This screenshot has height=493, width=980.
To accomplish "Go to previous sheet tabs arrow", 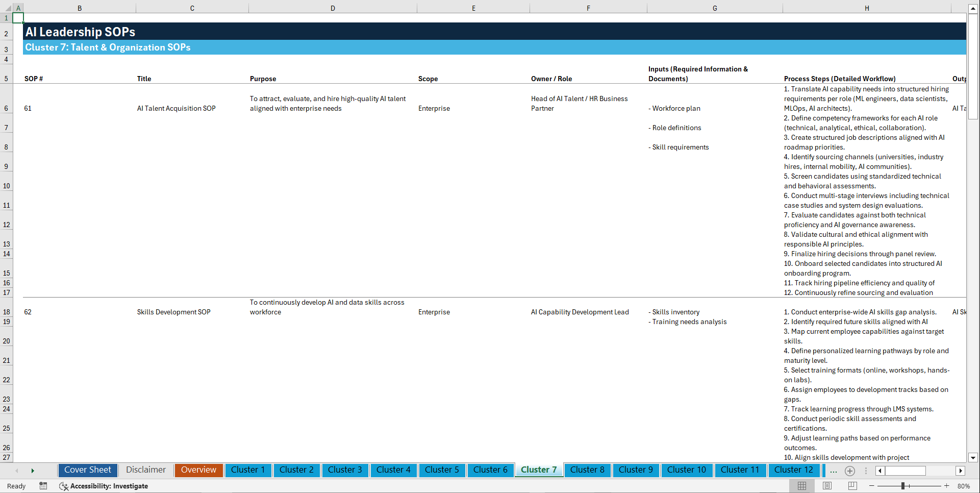I will (x=17, y=471).
